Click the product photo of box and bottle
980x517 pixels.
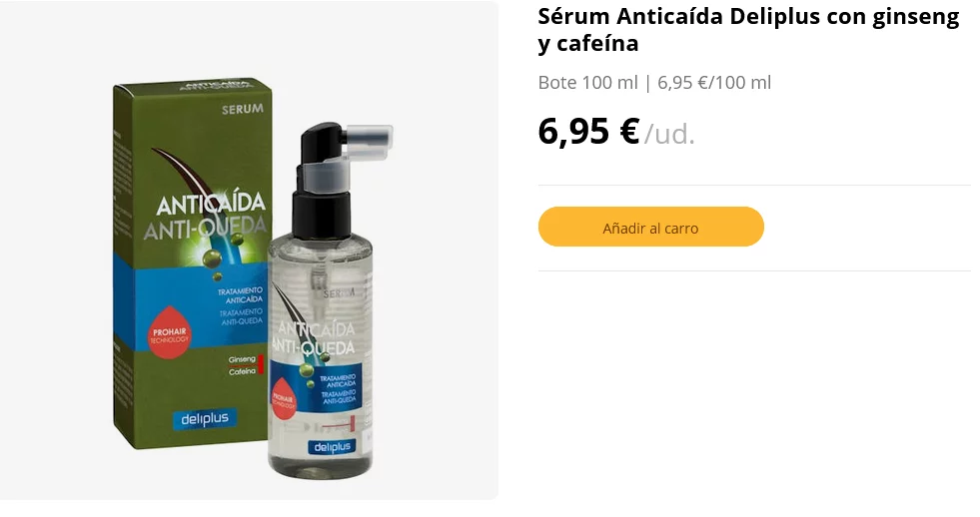pos(249,251)
